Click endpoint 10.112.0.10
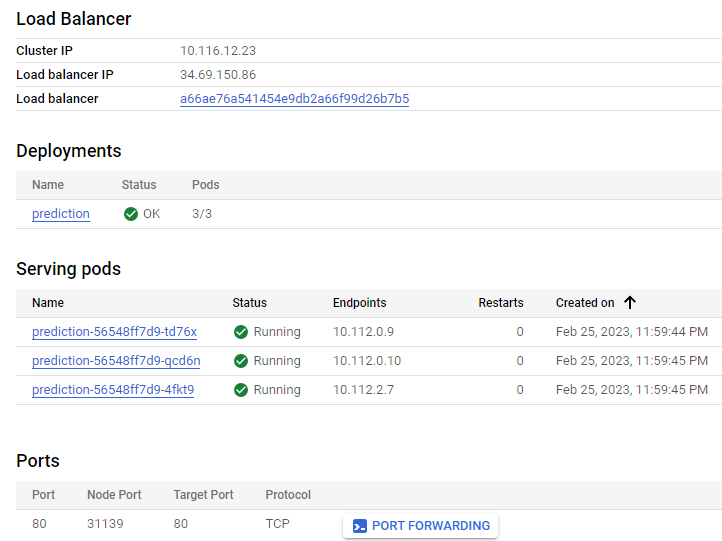This screenshot has height=541, width=722. point(367,361)
